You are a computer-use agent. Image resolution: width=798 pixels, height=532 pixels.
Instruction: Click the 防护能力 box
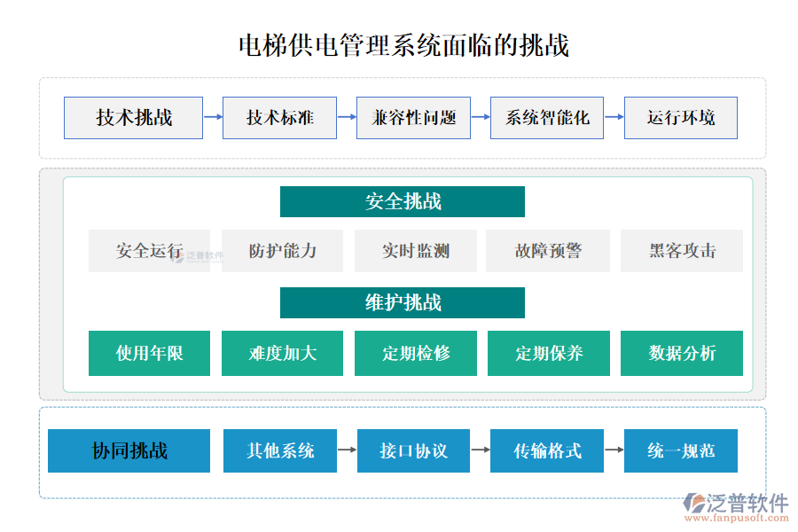click(282, 251)
